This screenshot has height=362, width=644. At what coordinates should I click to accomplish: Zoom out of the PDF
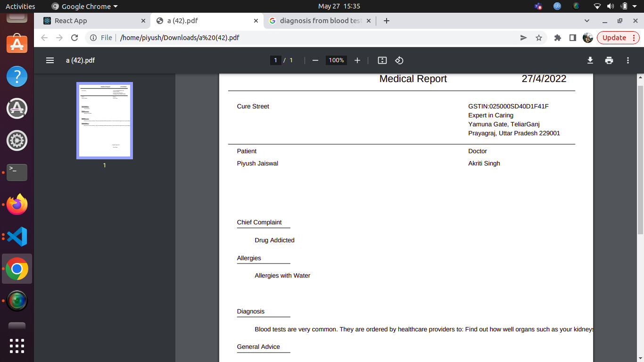(315, 60)
